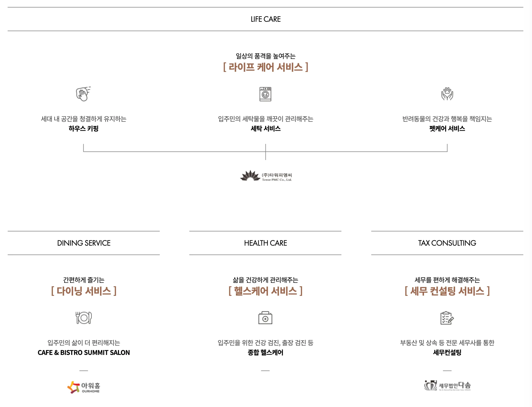Click the 세무법인 다솜 logo
This screenshot has height=407, width=532.
447,386
